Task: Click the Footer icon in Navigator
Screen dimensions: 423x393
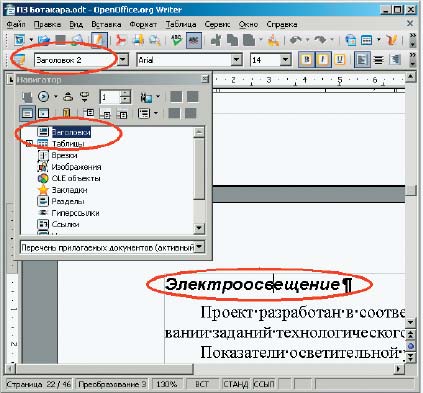Action: [106, 114]
